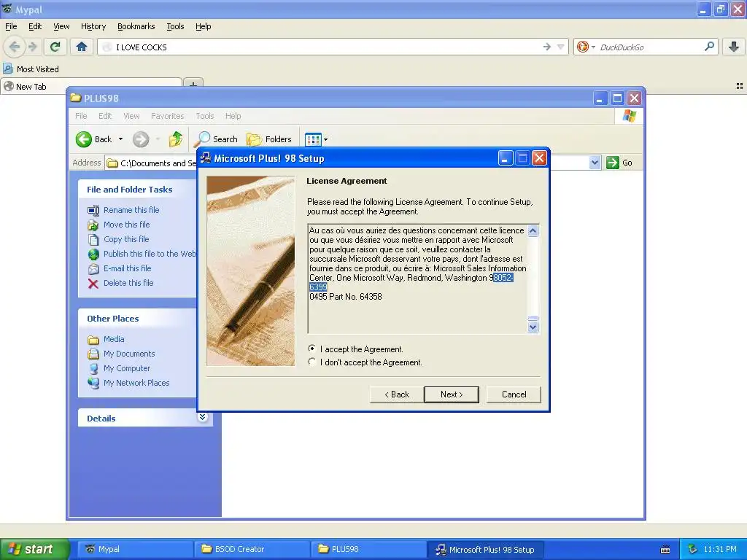Click the Mypal forward arrow button
This screenshot has width=747, height=560.
tap(32, 47)
